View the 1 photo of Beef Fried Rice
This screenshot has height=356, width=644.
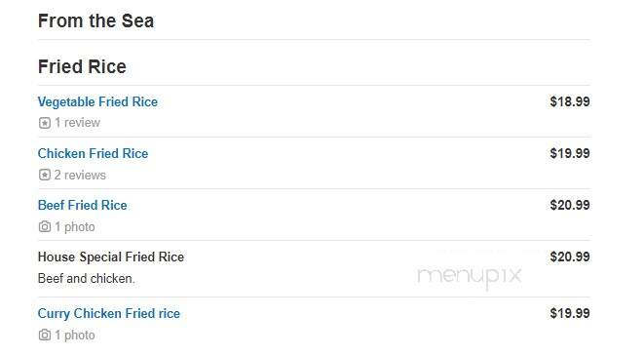point(75,227)
